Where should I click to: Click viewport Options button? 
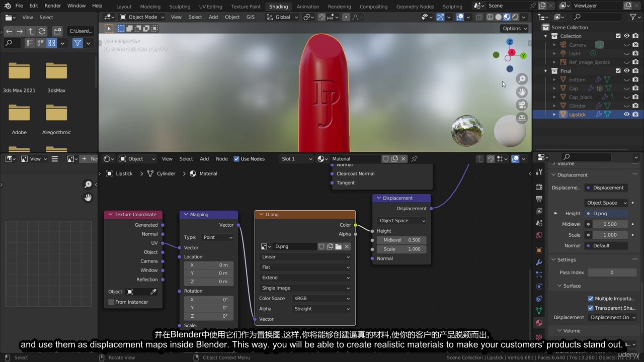(x=514, y=28)
